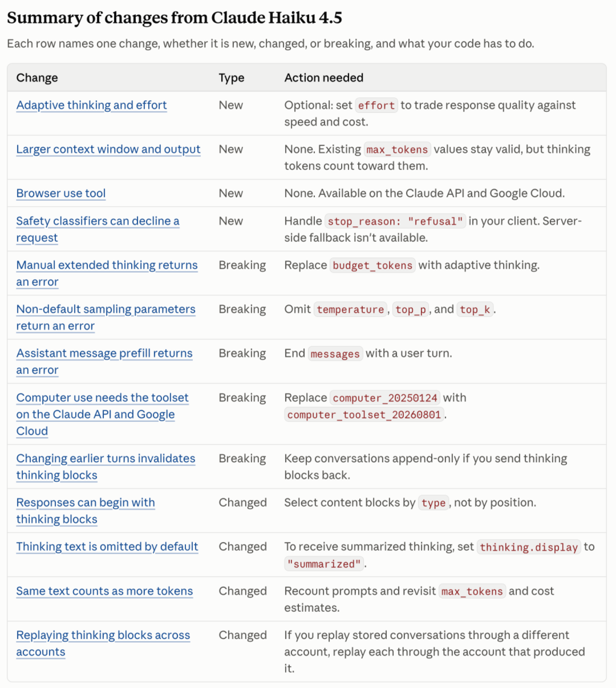Click the Action needed column header
Screen dimensions: 616x688
point(324,78)
